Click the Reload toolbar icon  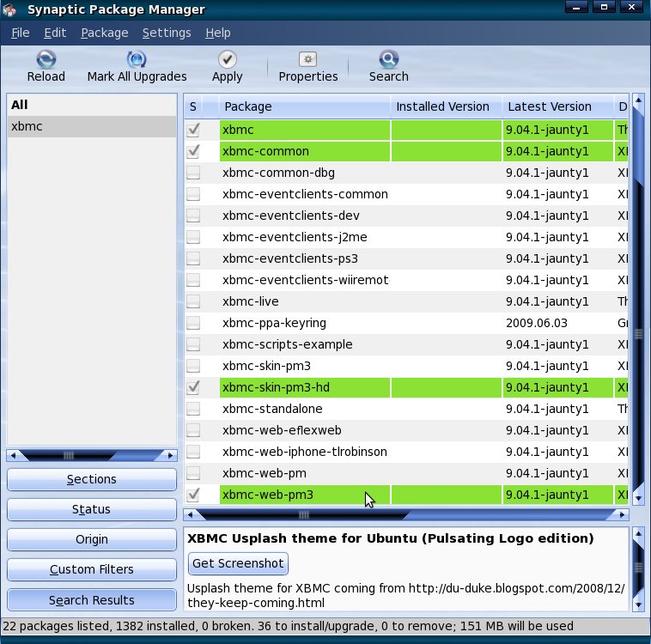tap(46, 59)
